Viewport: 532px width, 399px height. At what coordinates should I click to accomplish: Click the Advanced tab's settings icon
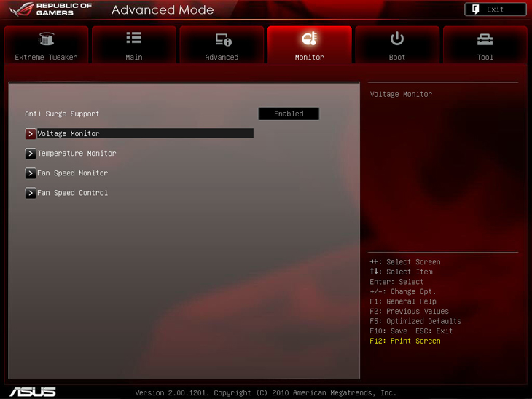[x=222, y=39]
